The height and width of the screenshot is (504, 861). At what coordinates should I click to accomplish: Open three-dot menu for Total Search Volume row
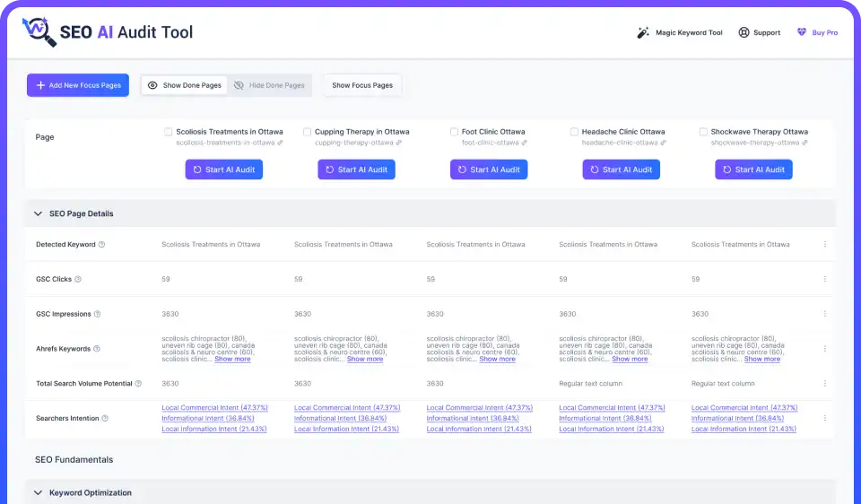click(x=825, y=383)
